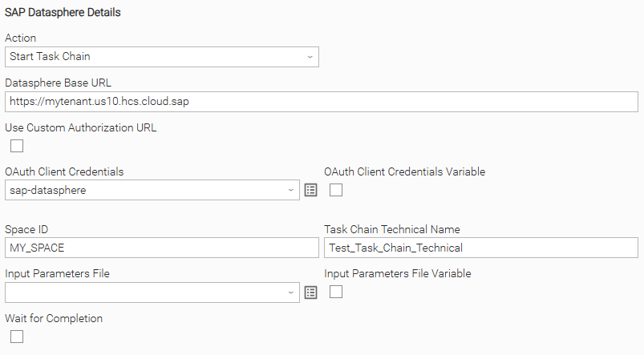Open the empty Input Parameters File dropdown
The height and width of the screenshot is (355, 644).
click(152, 292)
